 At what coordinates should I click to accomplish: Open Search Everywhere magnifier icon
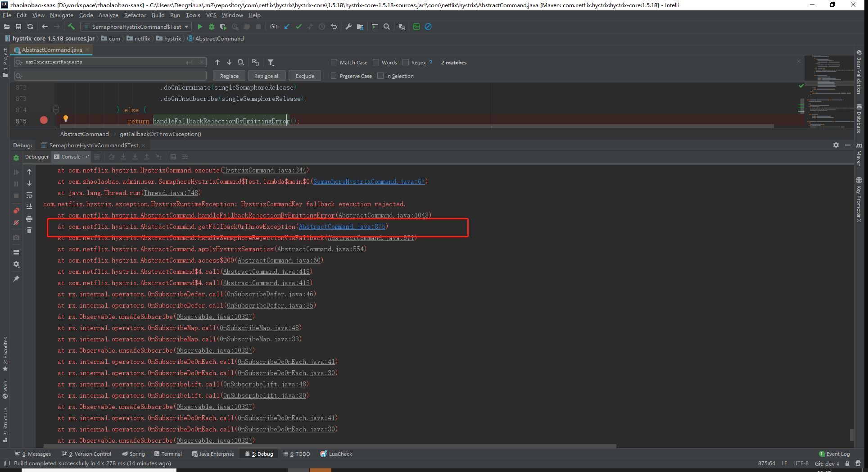[x=386, y=27]
